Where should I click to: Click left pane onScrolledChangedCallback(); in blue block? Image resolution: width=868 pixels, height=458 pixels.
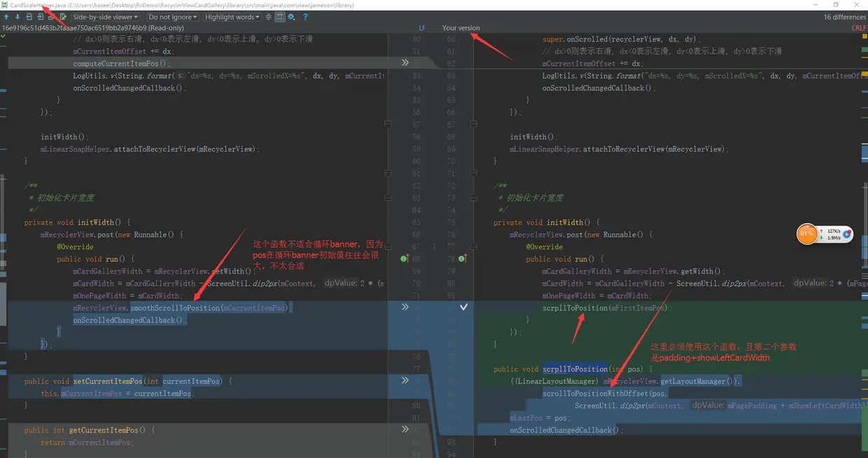point(129,320)
